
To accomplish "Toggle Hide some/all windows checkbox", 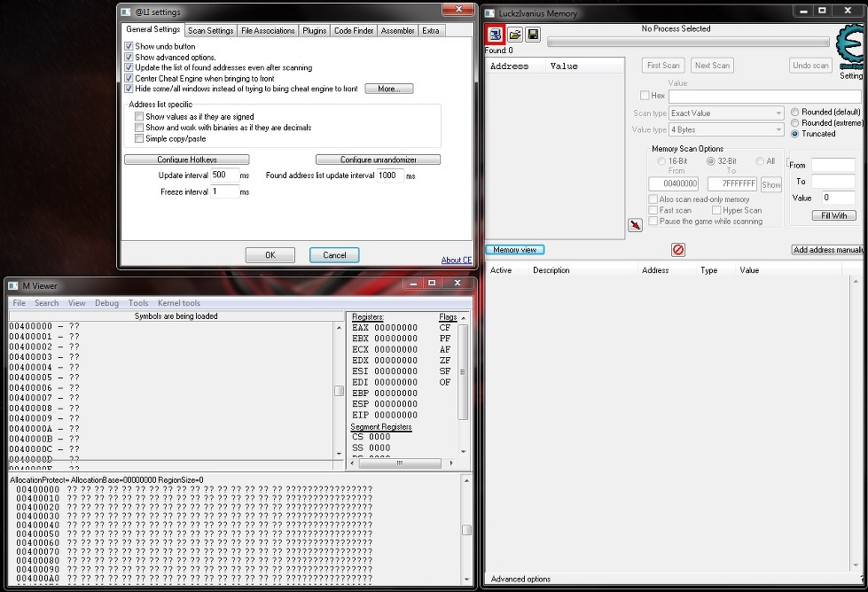I will [129, 89].
